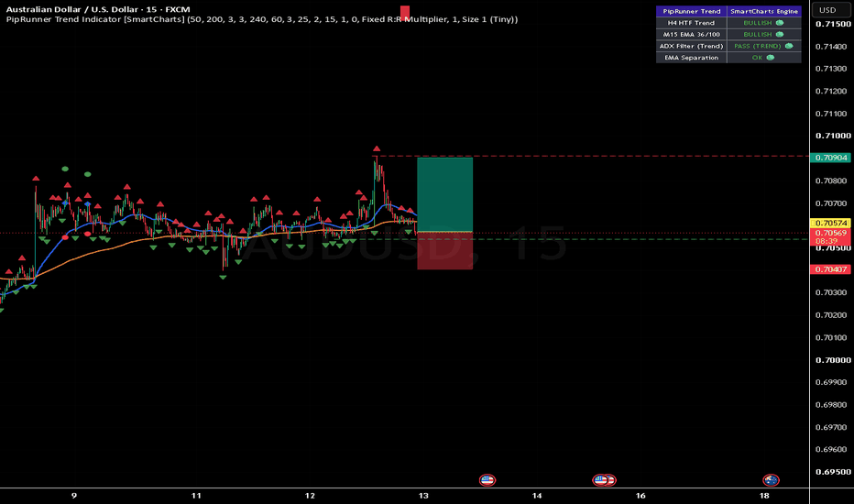Open the Australian flag economic event icon
This screenshot has height=504, width=854.
click(771, 480)
